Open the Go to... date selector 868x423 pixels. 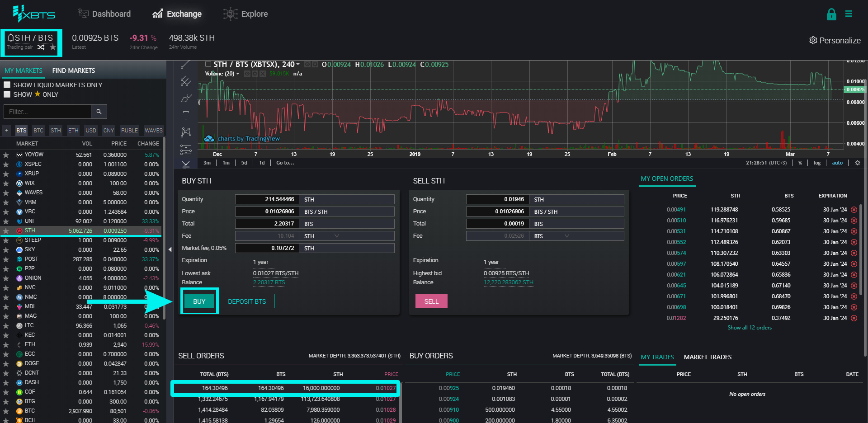[285, 163]
